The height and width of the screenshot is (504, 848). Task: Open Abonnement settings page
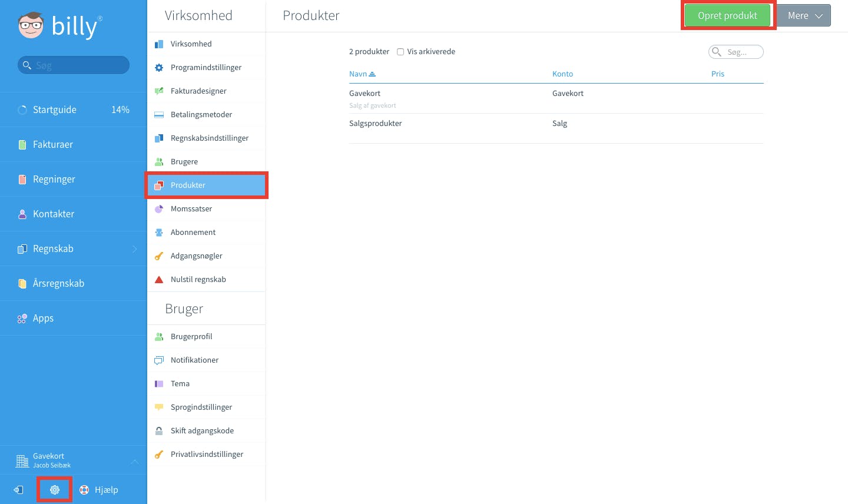pos(206,233)
